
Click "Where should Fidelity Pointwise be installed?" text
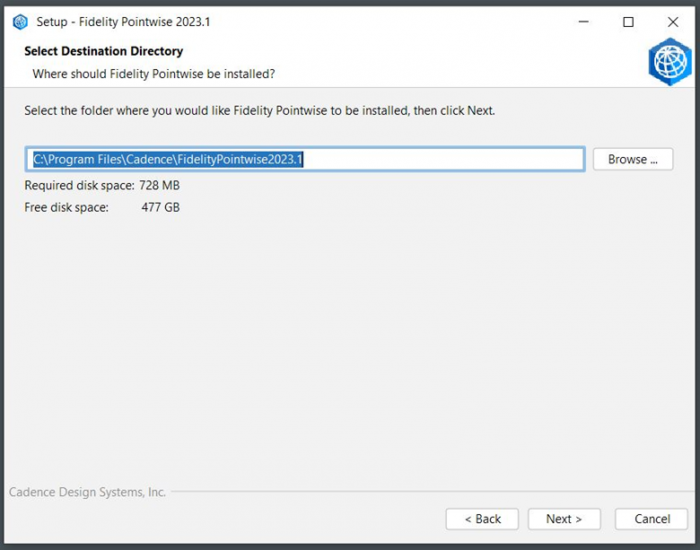click(x=154, y=74)
